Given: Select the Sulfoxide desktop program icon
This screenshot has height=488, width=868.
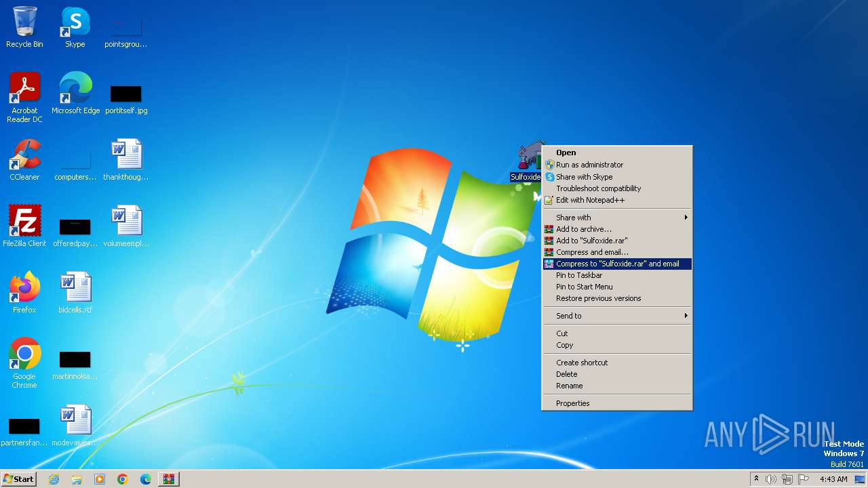Looking at the screenshot, I should (x=528, y=162).
